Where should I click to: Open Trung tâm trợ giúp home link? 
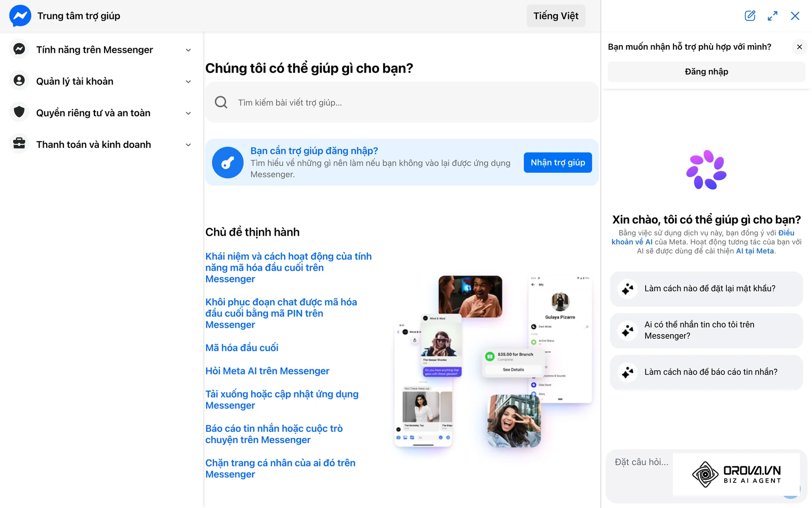point(79,16)
